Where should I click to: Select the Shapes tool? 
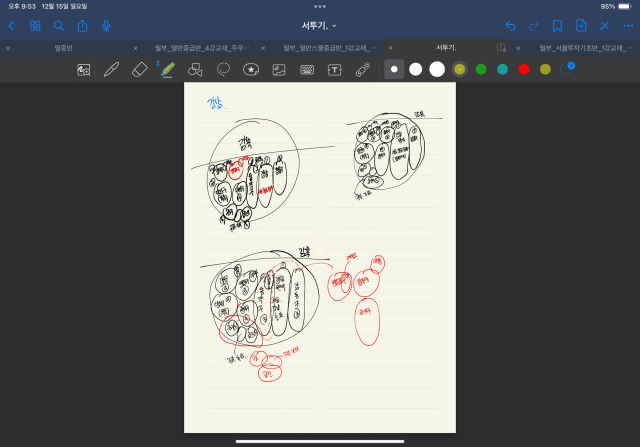point(195,70)
